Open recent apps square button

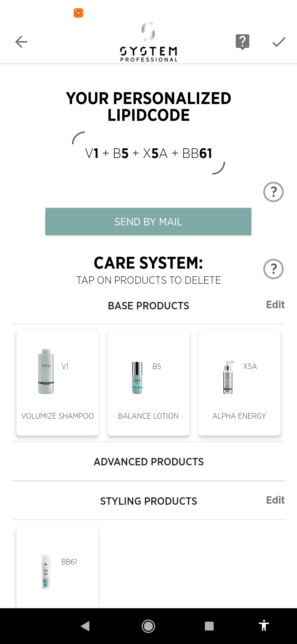pyautogui.click(x=209, y=626)
